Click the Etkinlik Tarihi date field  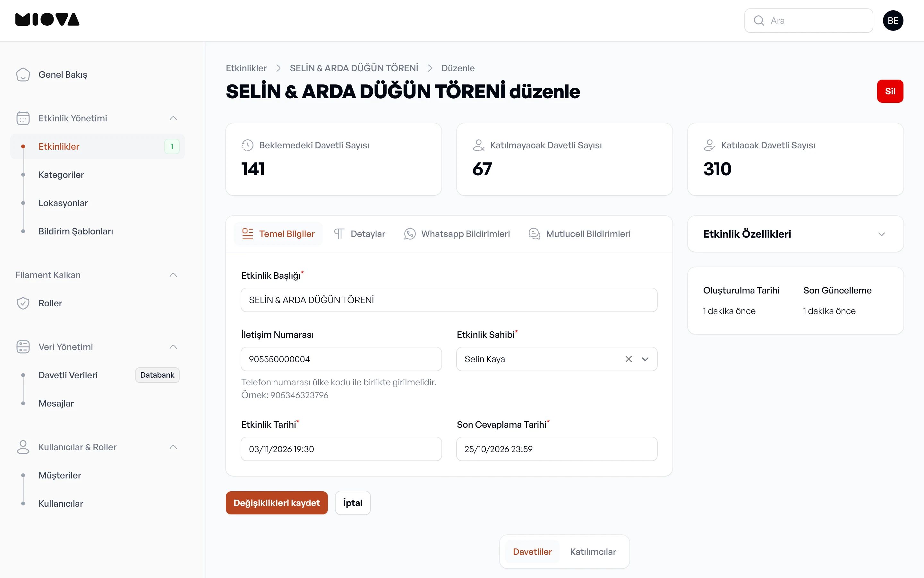point(341,449)
